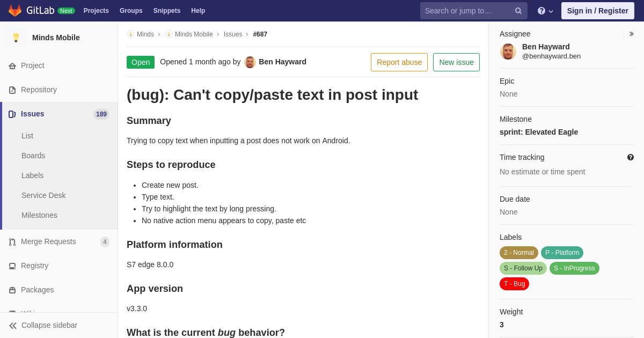Click the Registry disk icon
The width and height of the screenshot is (644, 338).
[x=12, y=266]
